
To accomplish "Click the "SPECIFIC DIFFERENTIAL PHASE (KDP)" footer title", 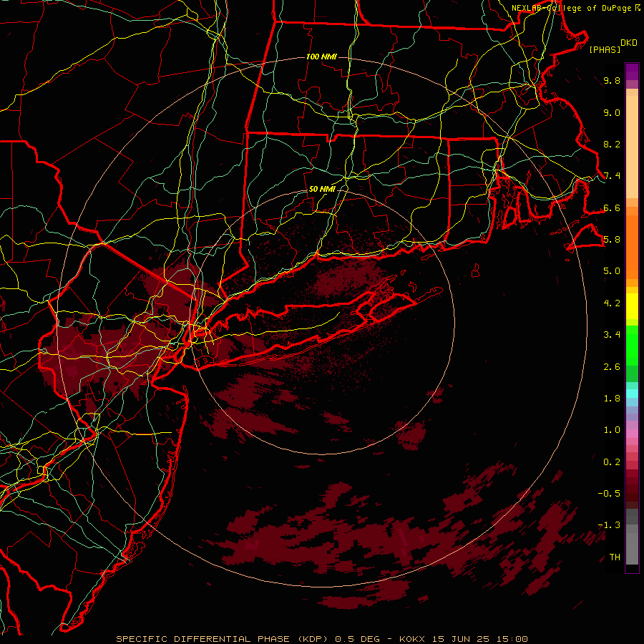I will click(224, 639).
